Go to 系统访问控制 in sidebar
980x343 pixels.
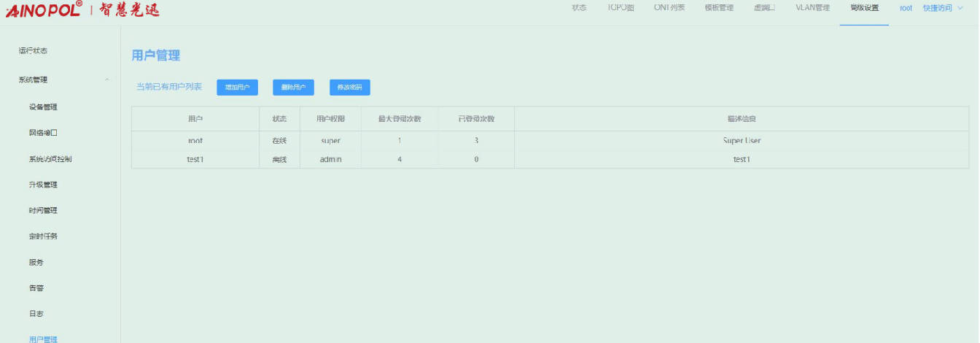point(50,159)
